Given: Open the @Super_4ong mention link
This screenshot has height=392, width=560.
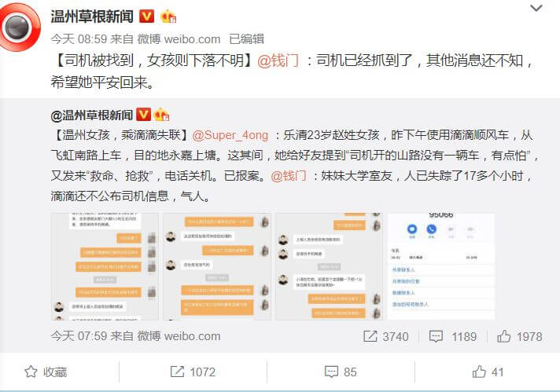Looking at the screenshot, I should (230, 135).
